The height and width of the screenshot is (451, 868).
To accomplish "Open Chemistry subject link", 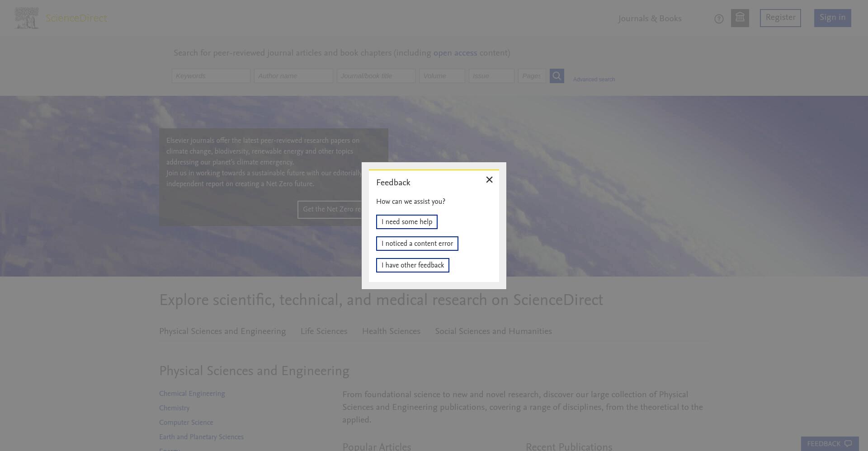I will coord(174,408).
